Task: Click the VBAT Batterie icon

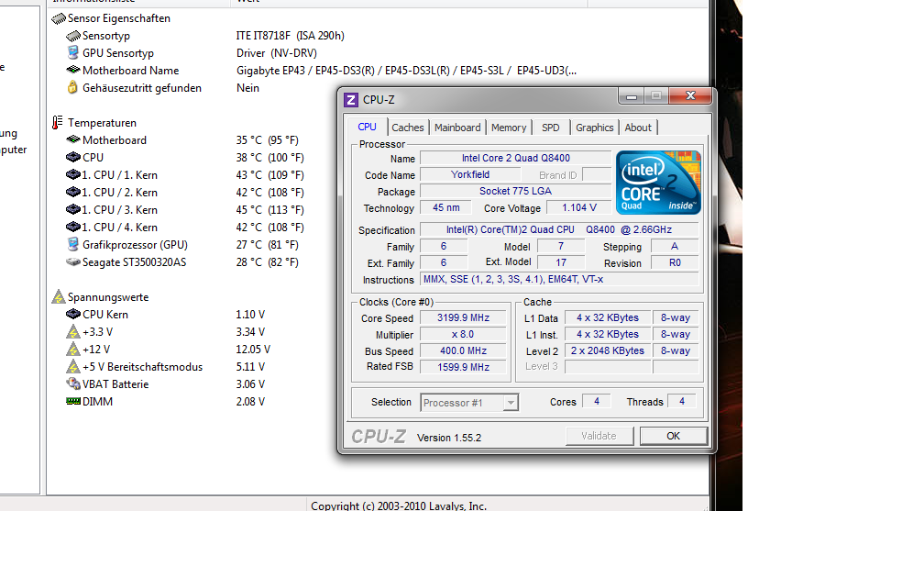Action: point(73,383)
